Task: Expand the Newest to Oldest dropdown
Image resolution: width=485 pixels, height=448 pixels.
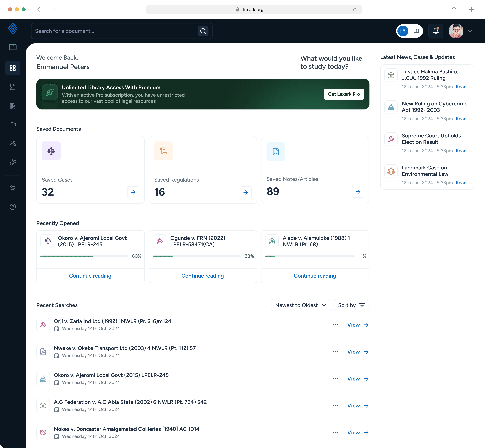Action: [301, 305]
